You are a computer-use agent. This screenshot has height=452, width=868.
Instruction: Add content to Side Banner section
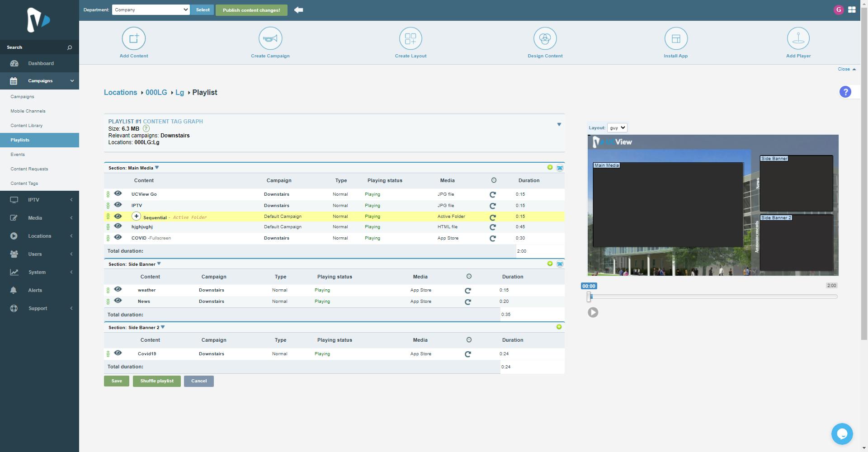(550, 264)
